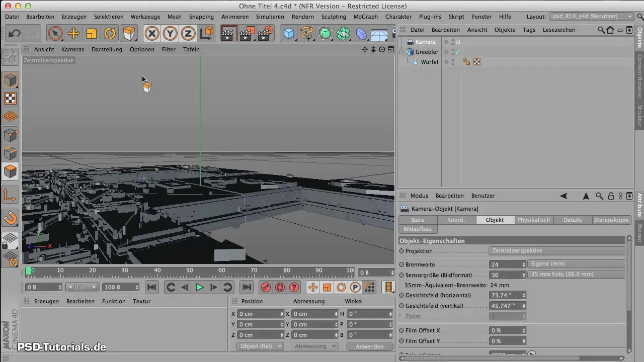644x362 pixels.
Task: Select the Move tool in top toolbar
Action: [x=73, y=34]
